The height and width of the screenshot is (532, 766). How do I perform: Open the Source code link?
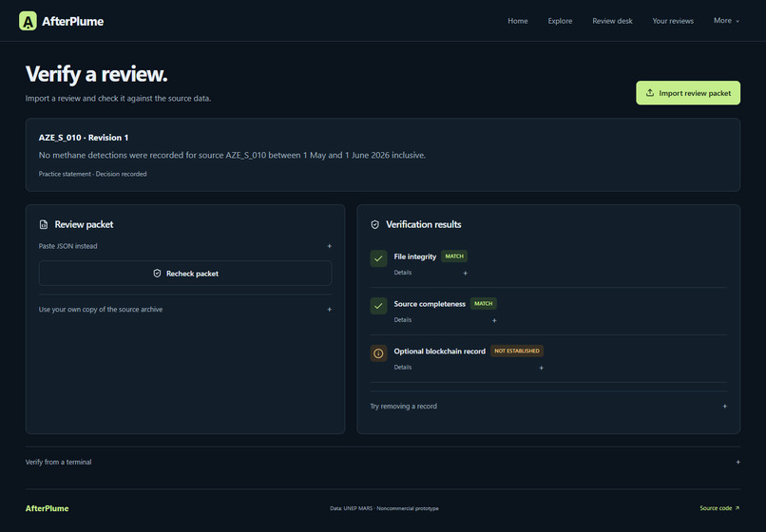pos(719,508)
